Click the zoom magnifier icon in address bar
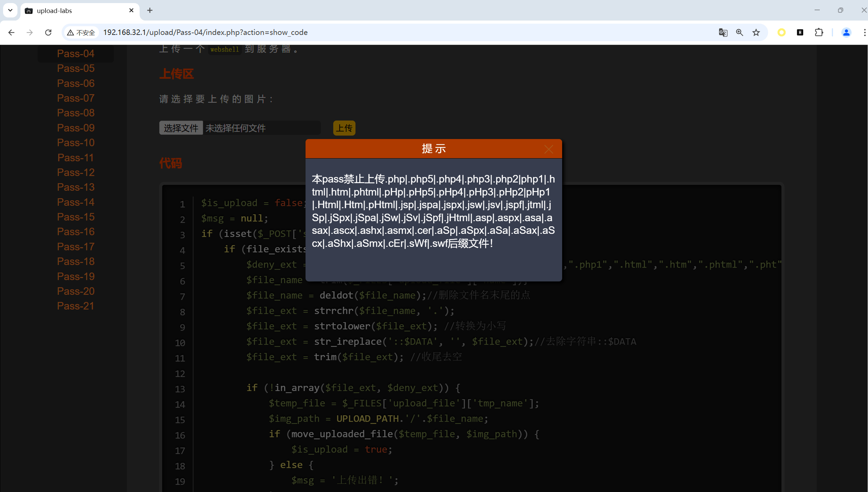The height and width of the screenshot is (492, 868). 739,33
